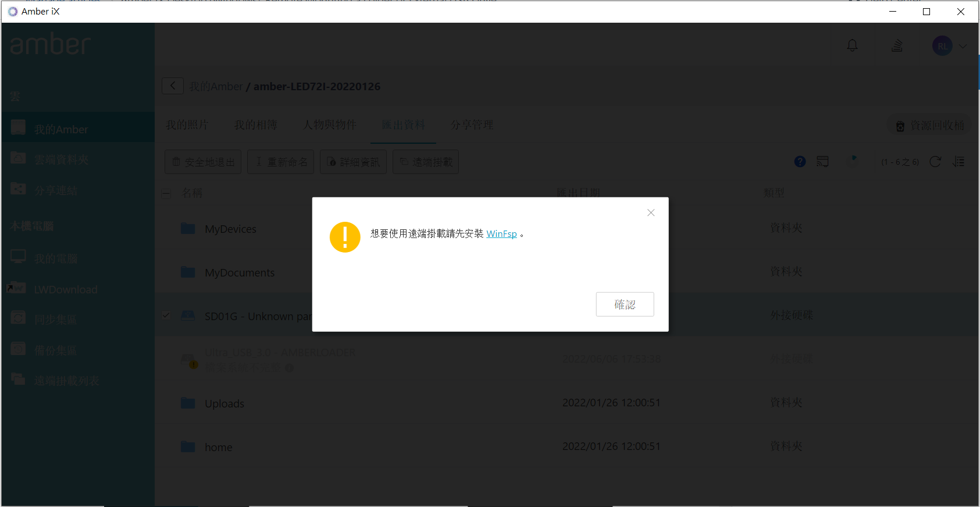
Task: Click the blue help question-mark icon
Action: point(800,162)
